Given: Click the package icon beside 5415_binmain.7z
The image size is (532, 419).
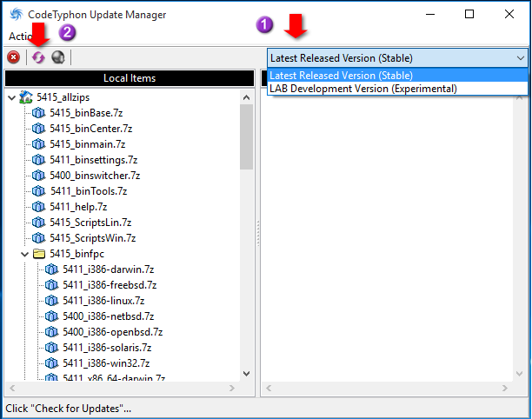Looking at the screenshot, I should point(38,144).
